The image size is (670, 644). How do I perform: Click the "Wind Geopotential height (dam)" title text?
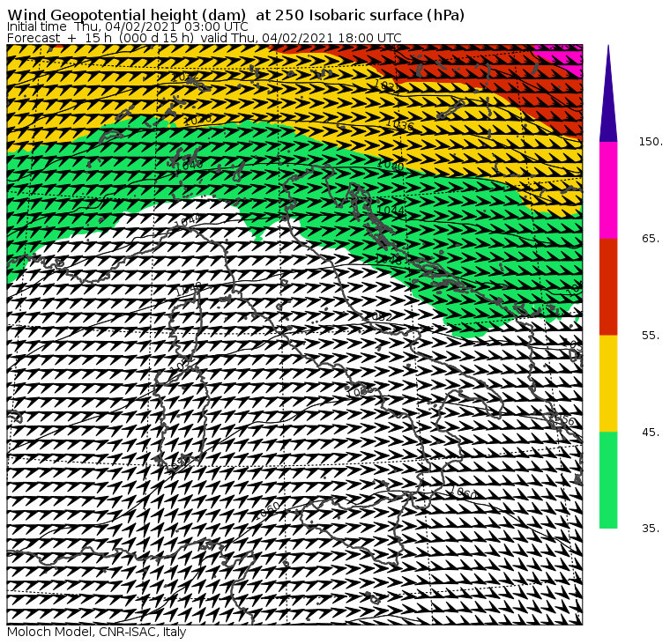(126, 15)
